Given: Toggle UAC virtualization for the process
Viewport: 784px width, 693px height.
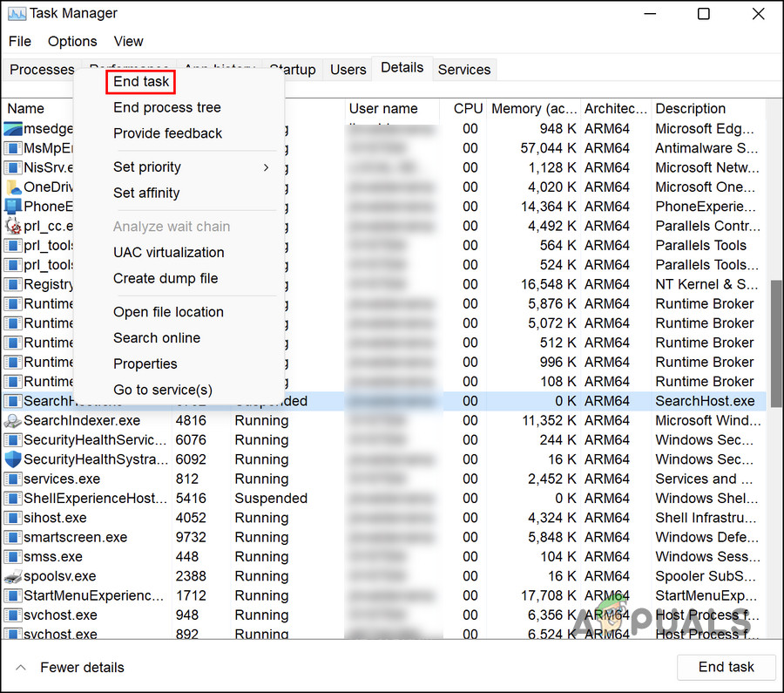Looking at the screenshot, I should click(169, 253).
